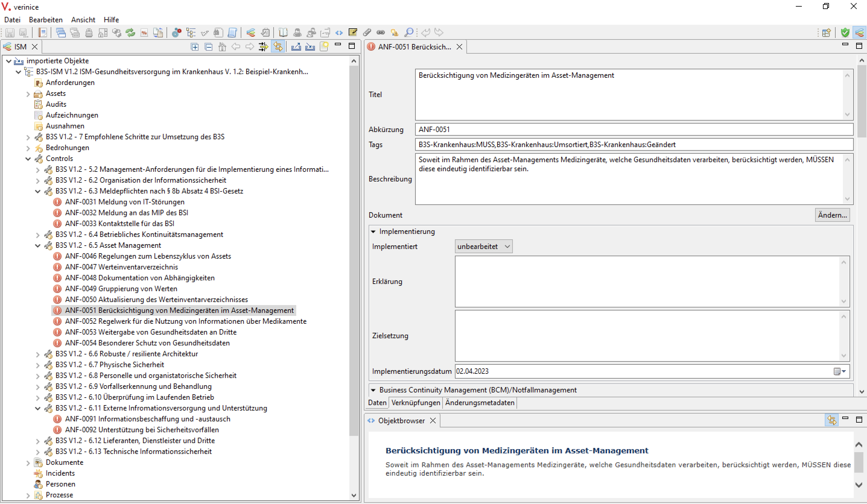Click the export icon in ISM panel toolbar
The image size is (867, 504).
pos(296,47)
